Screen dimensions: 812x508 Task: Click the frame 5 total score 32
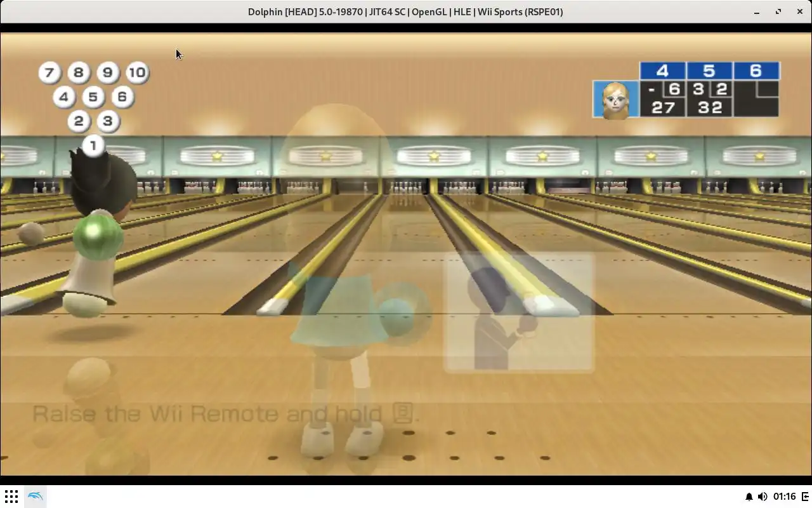(x=710, y=107)
